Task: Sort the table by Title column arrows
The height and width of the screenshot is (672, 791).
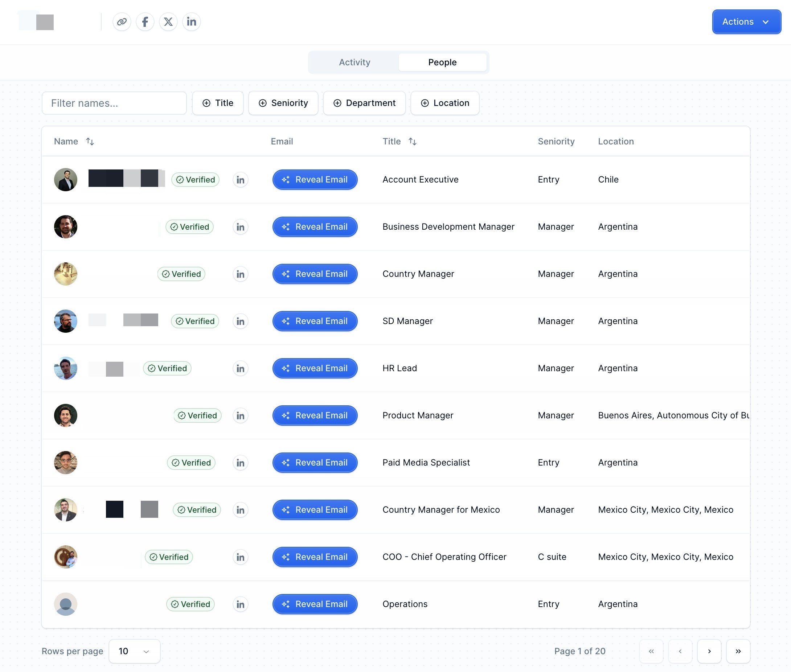Action: point(413,142)
